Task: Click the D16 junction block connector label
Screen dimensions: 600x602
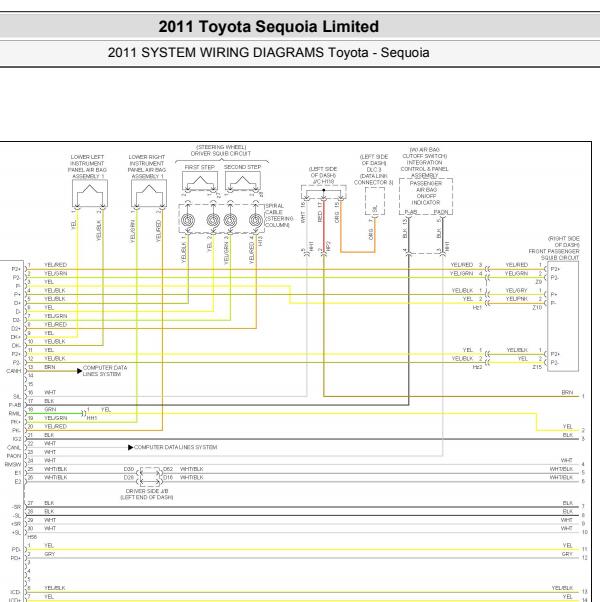Action: click(x=168, y=478)
